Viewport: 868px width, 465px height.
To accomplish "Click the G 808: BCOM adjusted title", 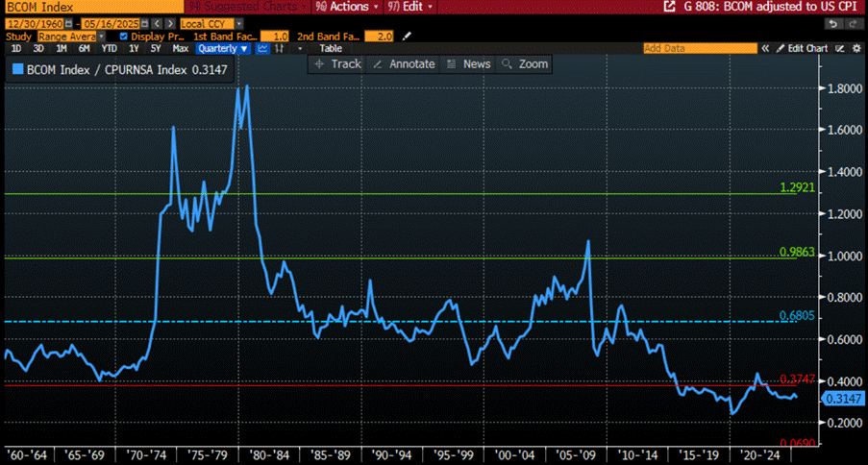I will pyautogui.click(x=771, y=7).
